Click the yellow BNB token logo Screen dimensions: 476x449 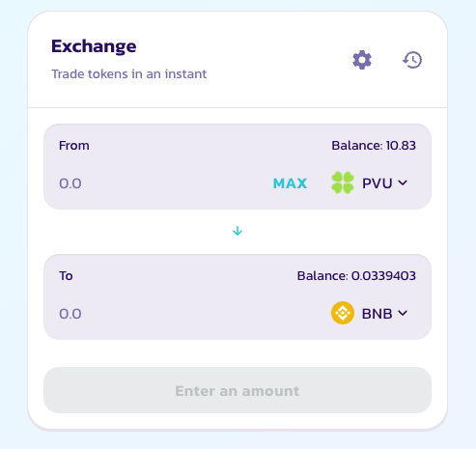pyautogui.click(x=343, y=313)
